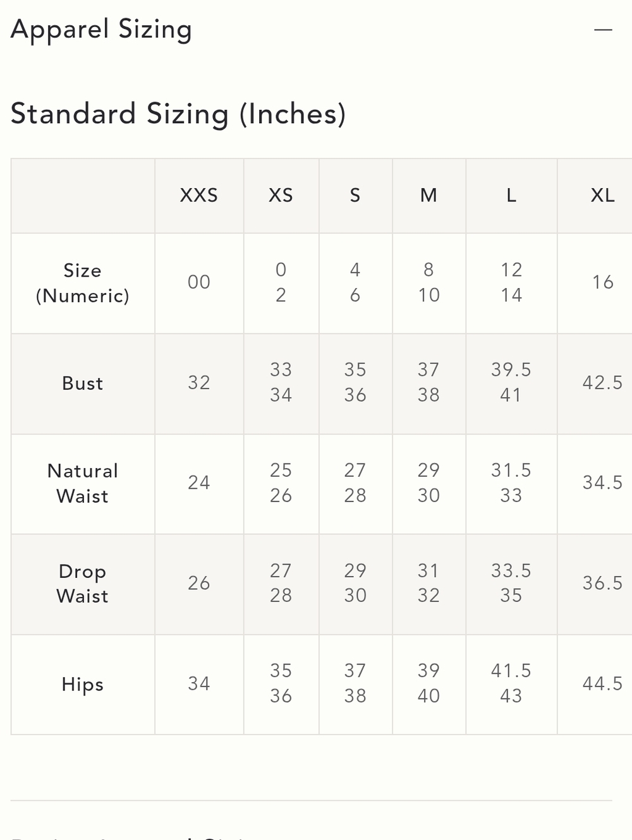Click the Natural Waist row label
The height and width of the screenshot is (840, 632).
click(x=83, y=484)
